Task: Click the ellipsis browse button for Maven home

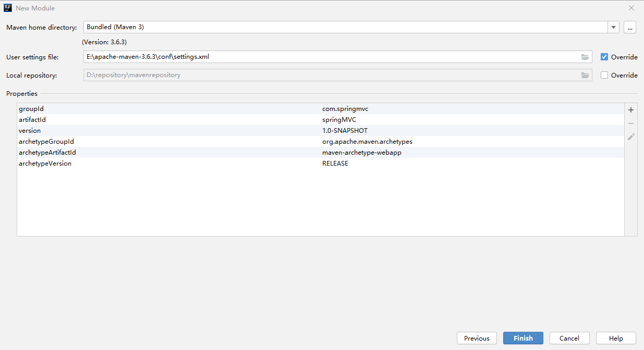Action: [x=630, y=27]
